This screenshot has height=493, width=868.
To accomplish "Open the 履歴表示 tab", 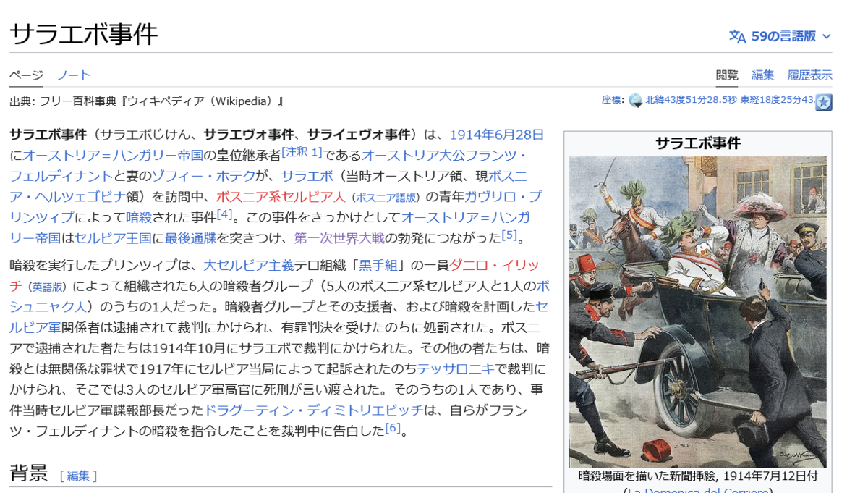I will tap(809, 75).
